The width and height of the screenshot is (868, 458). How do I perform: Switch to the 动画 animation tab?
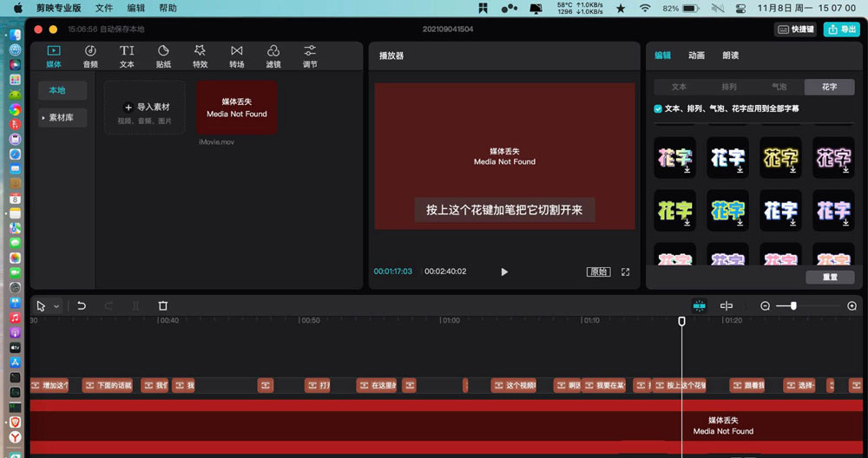[x=696, y=56]
